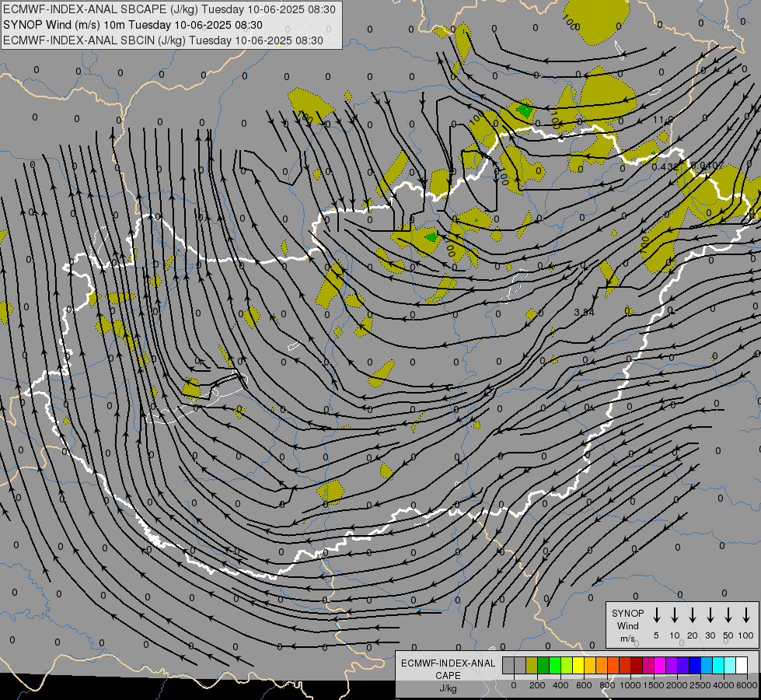761x700 pixels.
Task: Pick the indigo swatch right of 2000 tick
Action: pos(682,665)
